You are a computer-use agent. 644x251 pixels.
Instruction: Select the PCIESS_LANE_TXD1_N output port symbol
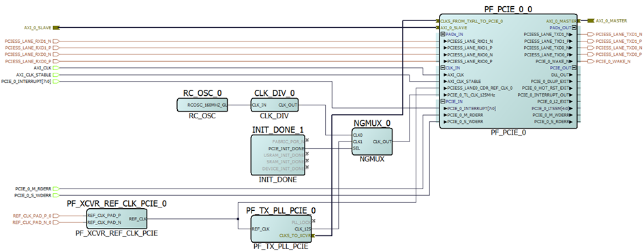pyautogui.click(x=591, y=35)
